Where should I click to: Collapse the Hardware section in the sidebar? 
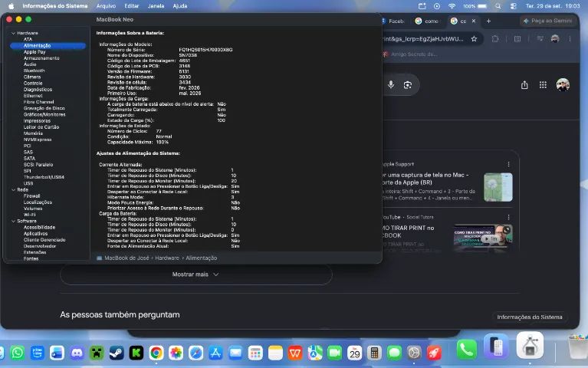click(14, 33)
